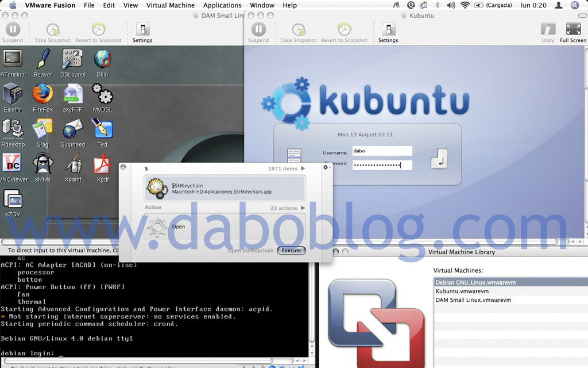This screenshot has height=368, width=588.
Task: Suspend the DAM Small Linux VM
Action: pos(13,33)
